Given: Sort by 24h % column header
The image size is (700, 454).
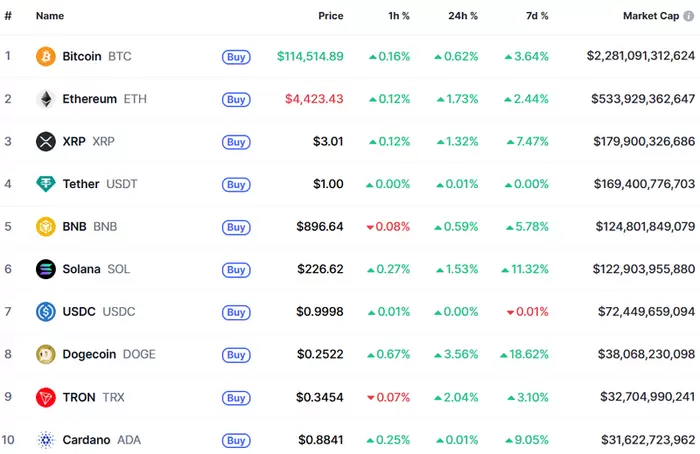Looking at the screenshot, I should (461, 16).
